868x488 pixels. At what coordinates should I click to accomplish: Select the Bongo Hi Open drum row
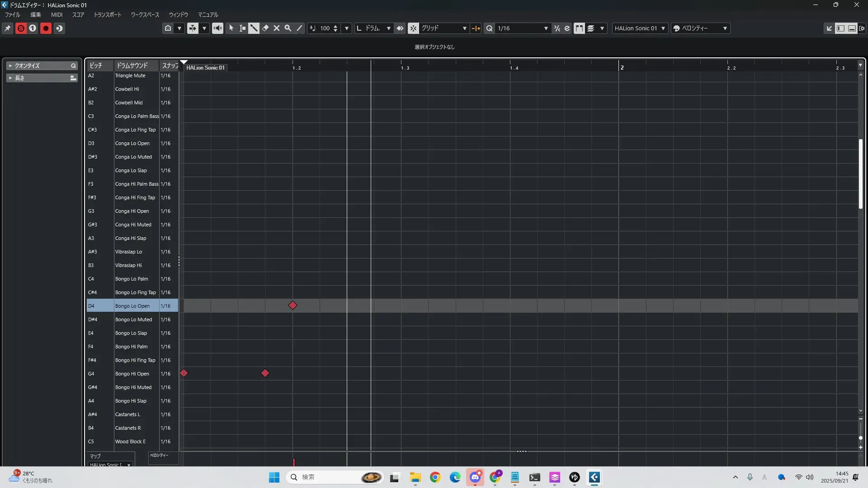click(132, 374)
